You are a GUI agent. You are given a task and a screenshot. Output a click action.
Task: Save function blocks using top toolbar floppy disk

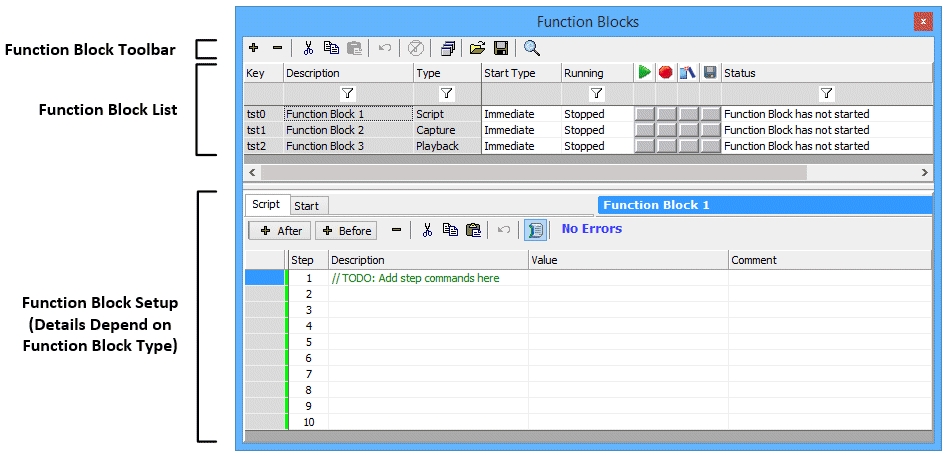click(500, 47)
